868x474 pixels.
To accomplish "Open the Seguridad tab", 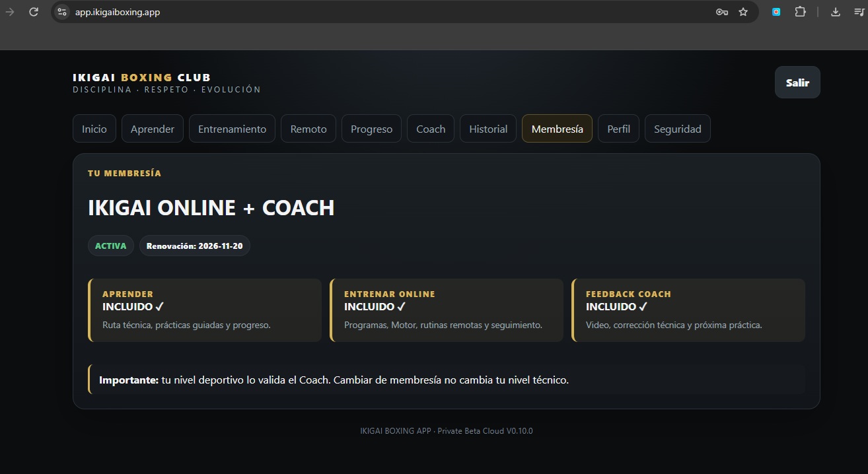I will click(678, 129).
